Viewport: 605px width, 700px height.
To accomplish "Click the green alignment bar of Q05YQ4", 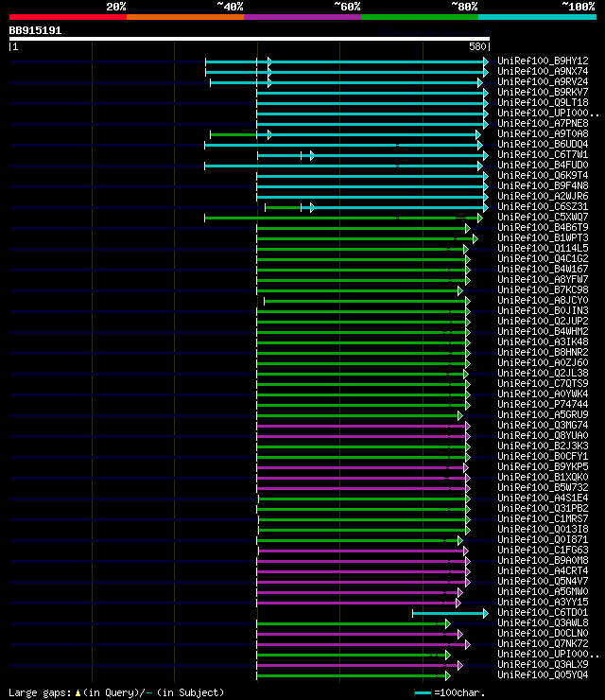I will coord(354,676).
